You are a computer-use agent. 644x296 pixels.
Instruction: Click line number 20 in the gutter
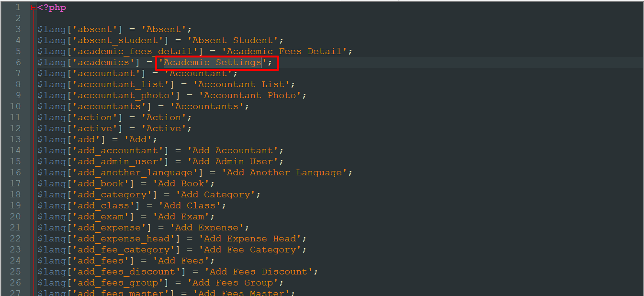click(x=15, y=216)
